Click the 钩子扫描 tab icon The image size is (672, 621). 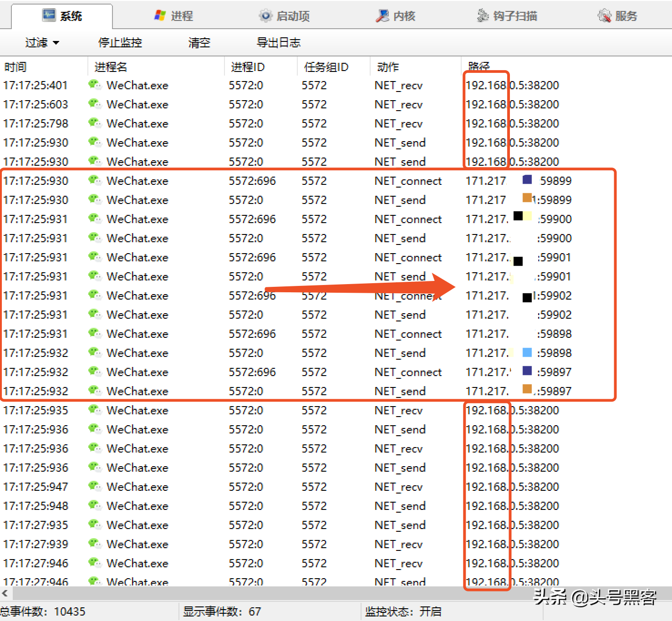click(x=482, y=16)
